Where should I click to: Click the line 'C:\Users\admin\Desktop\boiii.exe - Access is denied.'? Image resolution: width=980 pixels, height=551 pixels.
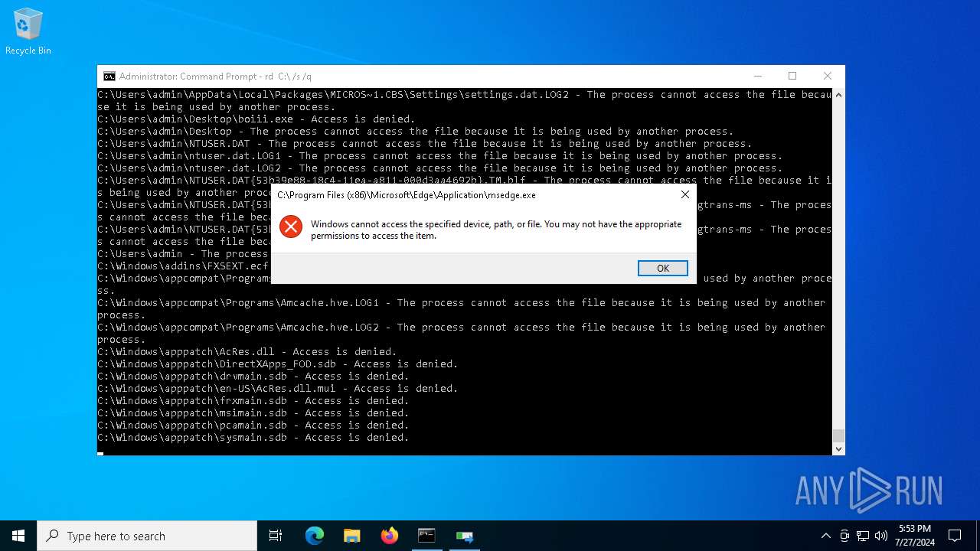(x=256, y=119)
